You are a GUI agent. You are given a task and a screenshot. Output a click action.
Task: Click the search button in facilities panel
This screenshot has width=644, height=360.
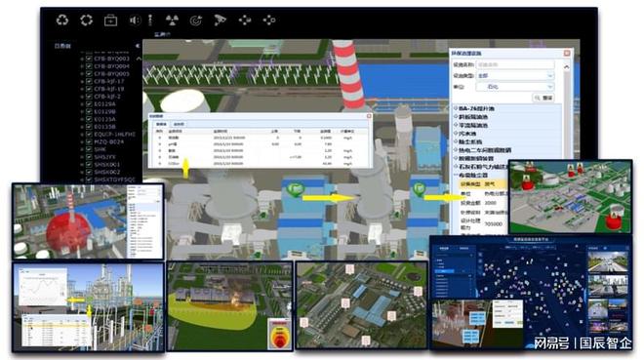tap(543, 98)
